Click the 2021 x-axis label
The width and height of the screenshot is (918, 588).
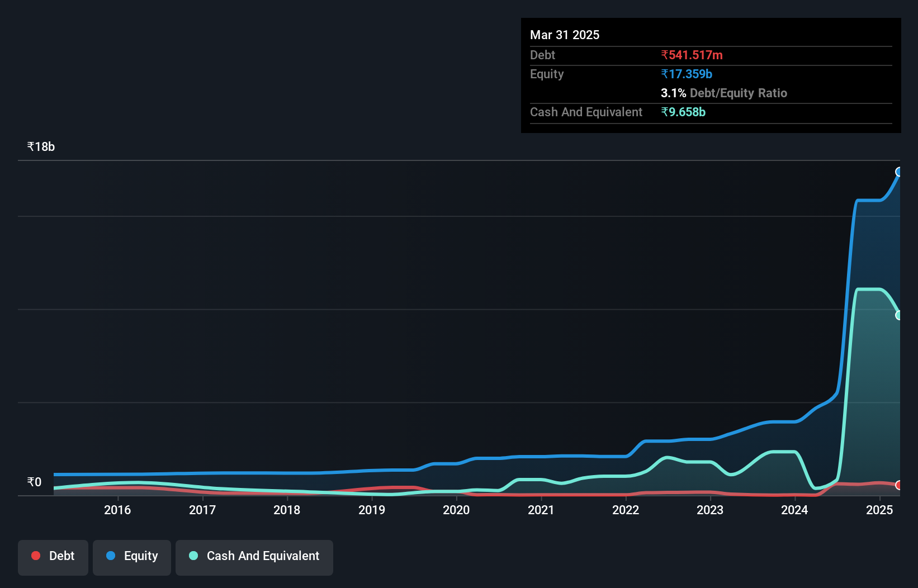541,510
